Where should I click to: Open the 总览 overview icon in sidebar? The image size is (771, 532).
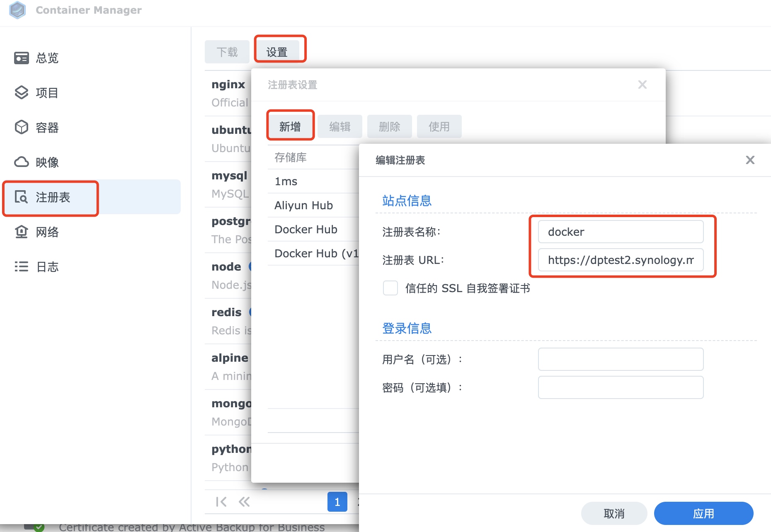point(22,58)
